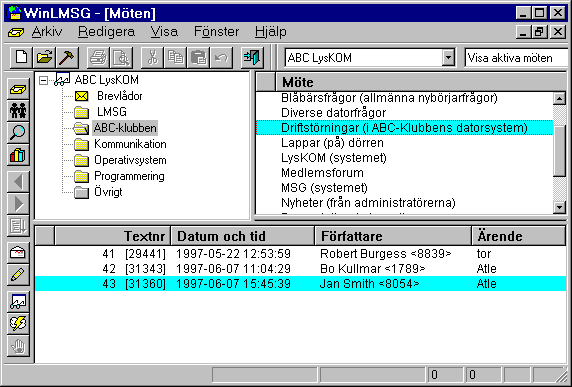Click the Paste clipboard icon

coord(198,58)
